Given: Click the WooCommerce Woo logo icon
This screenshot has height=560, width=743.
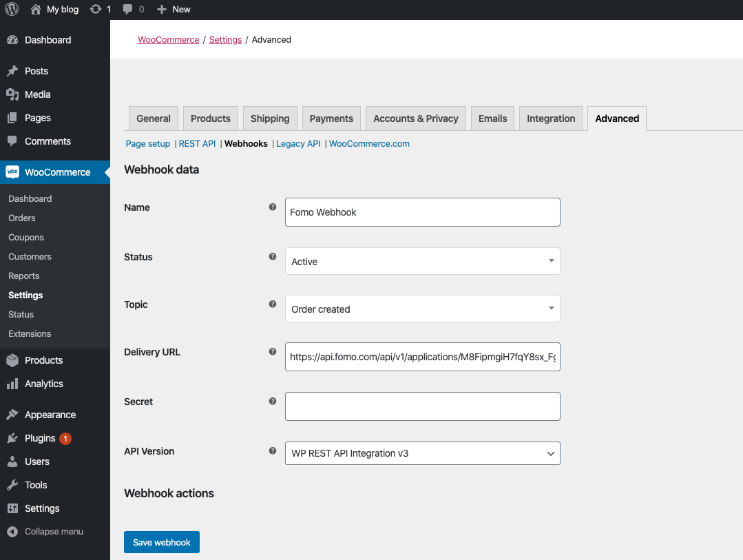Looking at the screenshot, I should click(12, 172).
